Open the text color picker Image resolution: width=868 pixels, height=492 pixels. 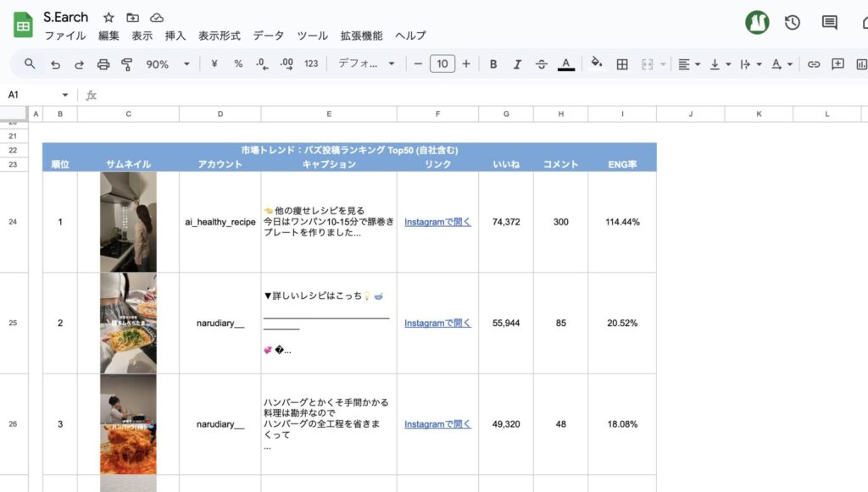[x=566, y=64]
